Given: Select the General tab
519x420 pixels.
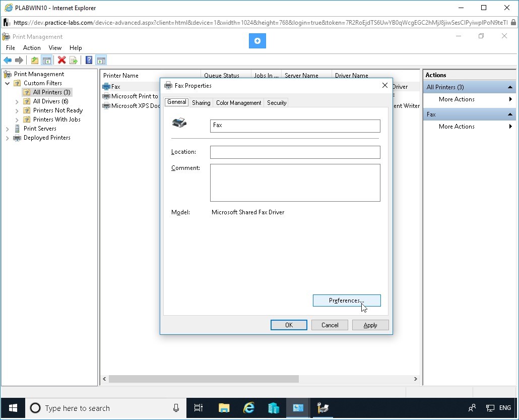Looking at the screenshot, I should point(177,102).
